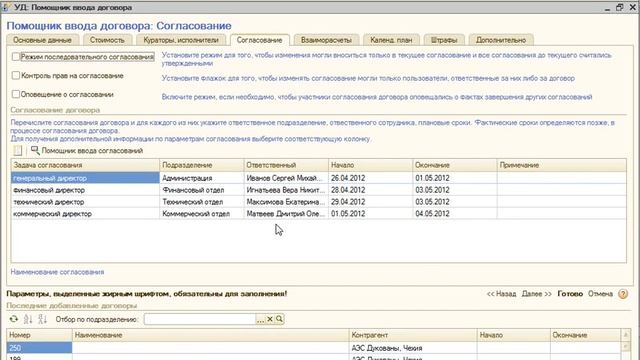The width and height of the screenshot is (640, 360).
Task: Select коммерческий директор task cell
Action: tap(85, 214)
